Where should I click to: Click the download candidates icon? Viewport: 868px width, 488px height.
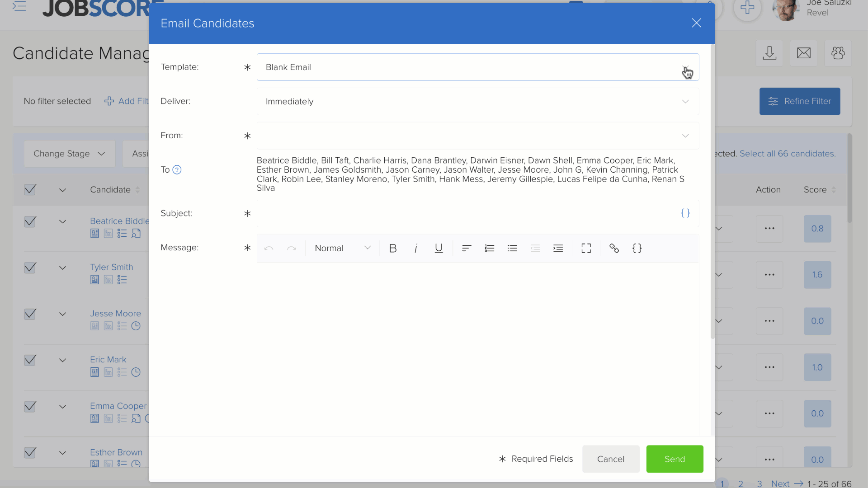(x=770, y=53)
